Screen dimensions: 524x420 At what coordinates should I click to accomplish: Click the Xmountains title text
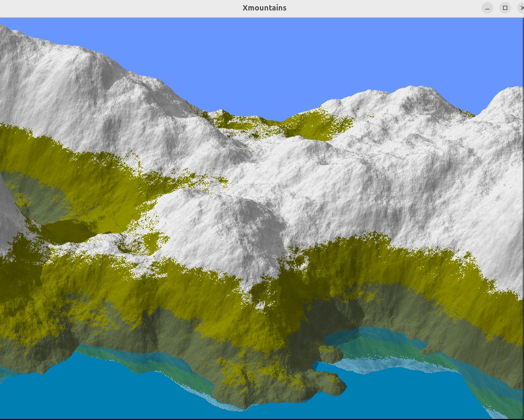pos(265,8)
